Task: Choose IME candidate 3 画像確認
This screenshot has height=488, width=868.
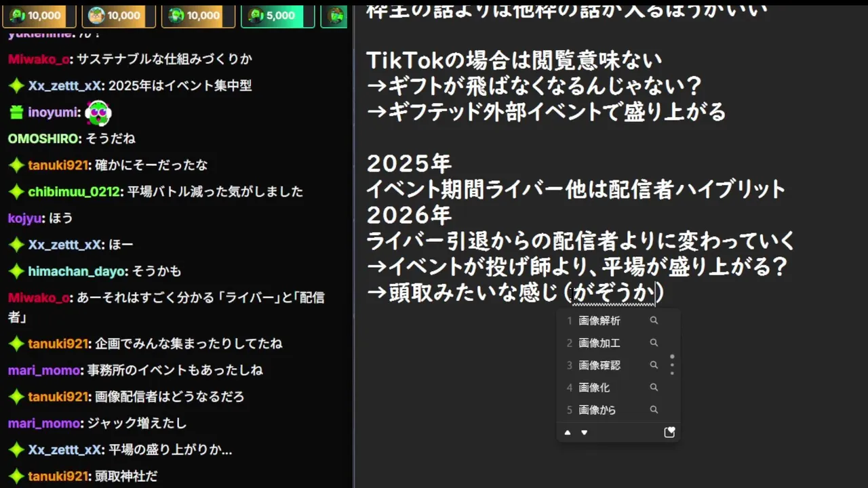Action: point(599,365)
